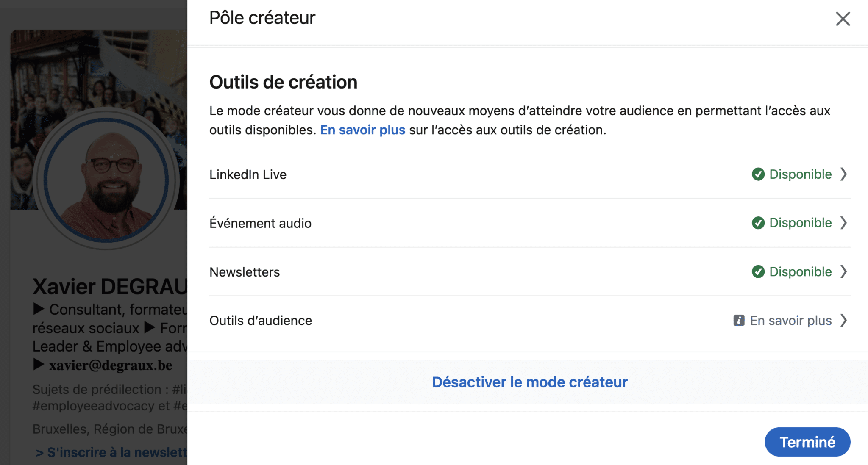Click green check icon for LinkedIn Live

pyautogui.click(x=758, y=174)
